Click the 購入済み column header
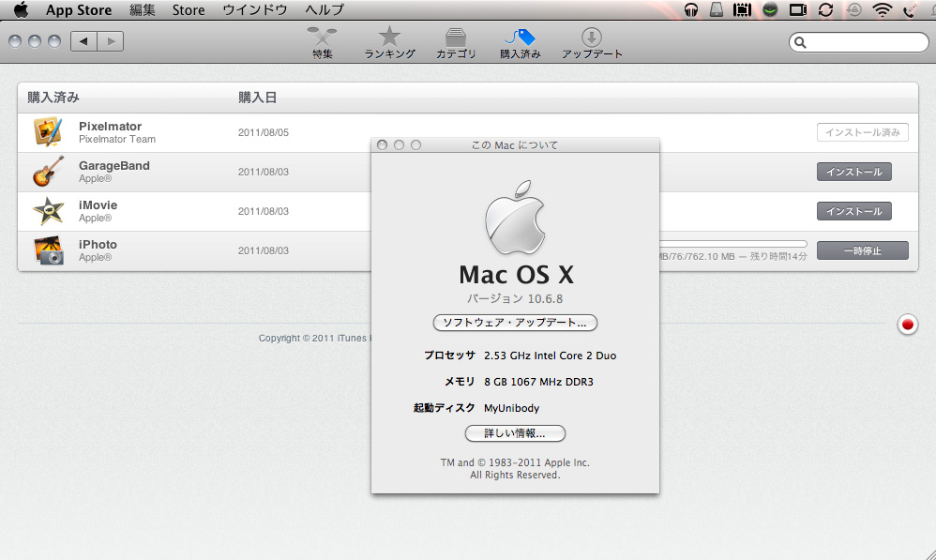Viewport: 936px width, 560px height. (53, 98)
